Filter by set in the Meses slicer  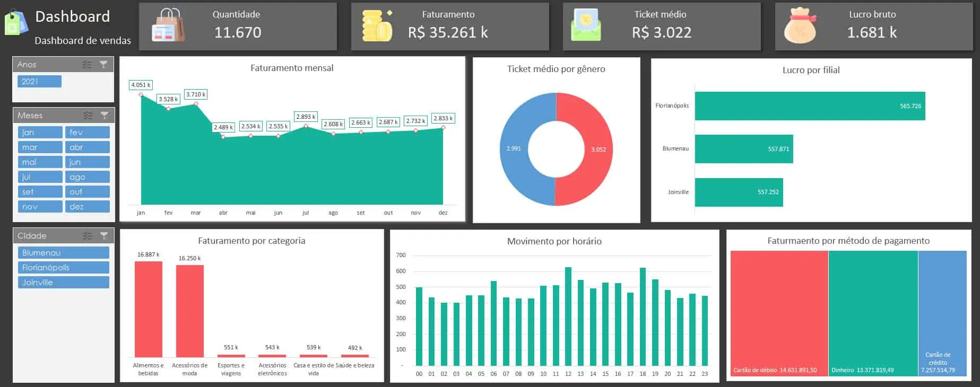click(x=40, y=192)
